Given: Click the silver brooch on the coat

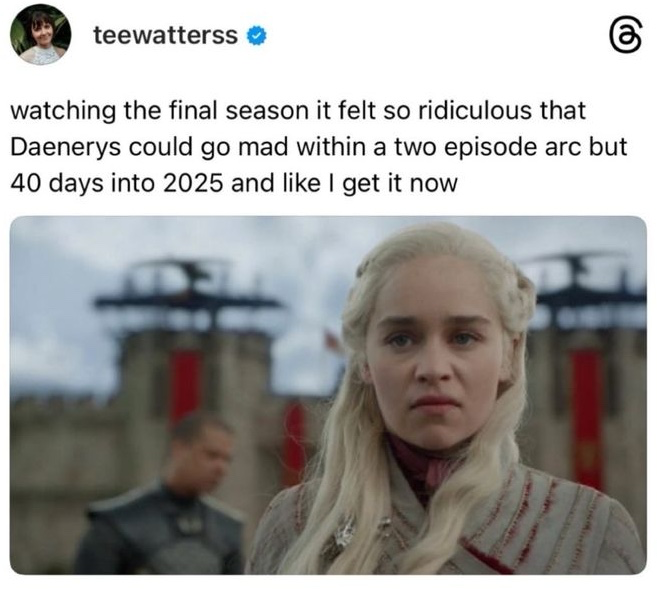Looking at the screenshot, I should point(345,533).
